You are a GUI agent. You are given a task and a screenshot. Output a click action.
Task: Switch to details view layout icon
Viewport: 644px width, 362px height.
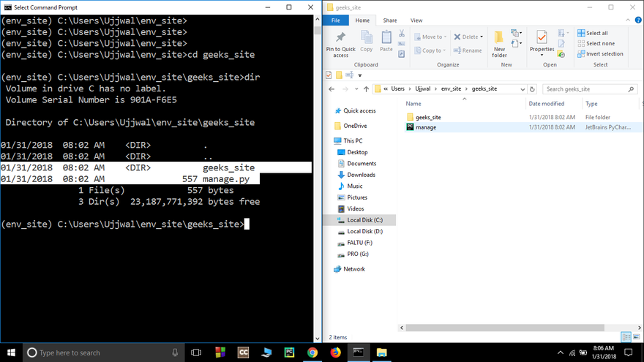pyautogui.click(x=626, y=337)
